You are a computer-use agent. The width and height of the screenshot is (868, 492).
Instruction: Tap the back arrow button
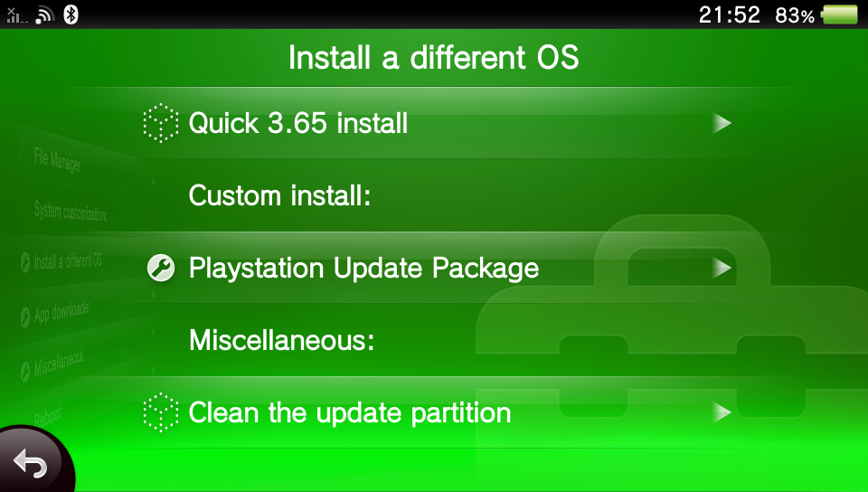[31, 461]
